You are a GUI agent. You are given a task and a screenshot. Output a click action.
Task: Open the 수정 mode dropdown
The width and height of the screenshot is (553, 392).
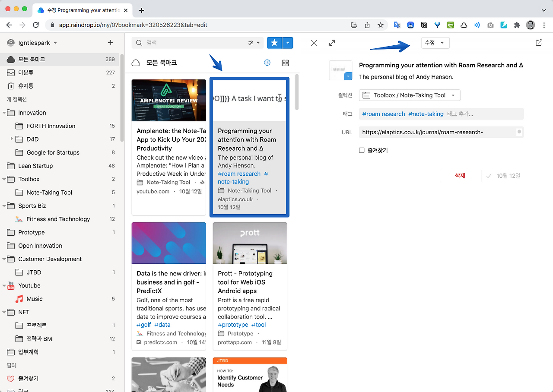435,43
